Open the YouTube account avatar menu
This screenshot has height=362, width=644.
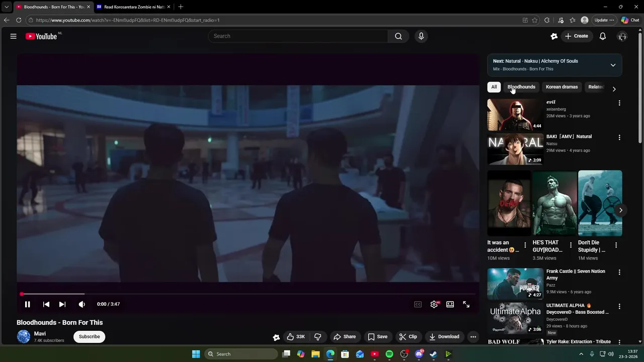point(622,36)
